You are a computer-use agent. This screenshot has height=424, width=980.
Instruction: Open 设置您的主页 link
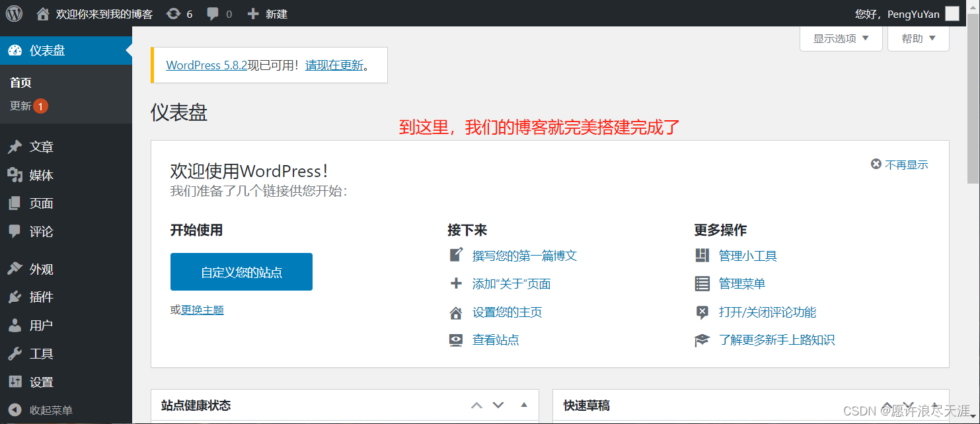(508, 312)
